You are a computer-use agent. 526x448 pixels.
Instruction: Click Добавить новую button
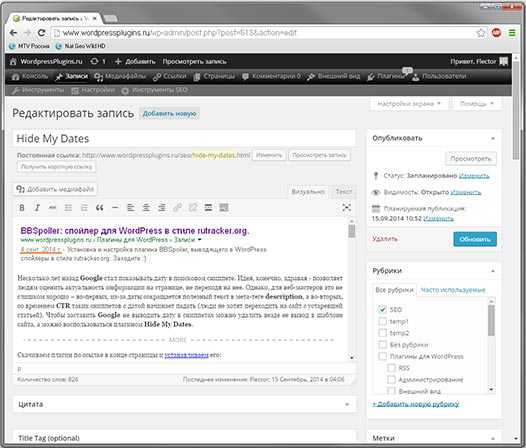[169, 114]
